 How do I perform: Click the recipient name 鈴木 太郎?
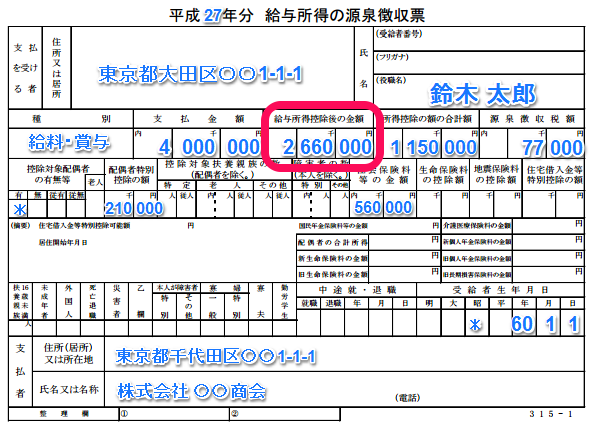click(482, 94)
